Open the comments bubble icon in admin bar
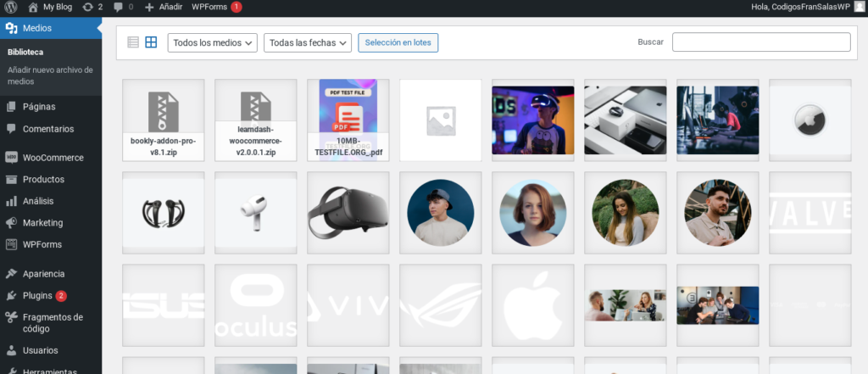 [x=117, y=7]
